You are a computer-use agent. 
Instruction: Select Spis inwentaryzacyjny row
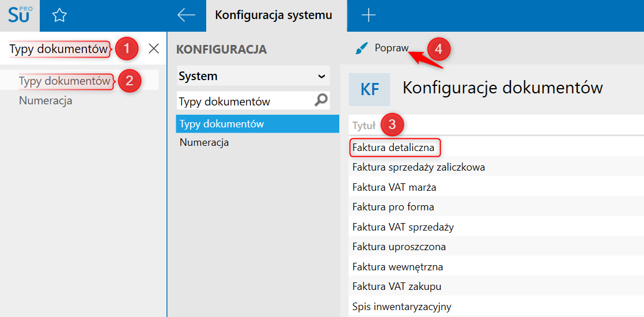click(401, 307)
